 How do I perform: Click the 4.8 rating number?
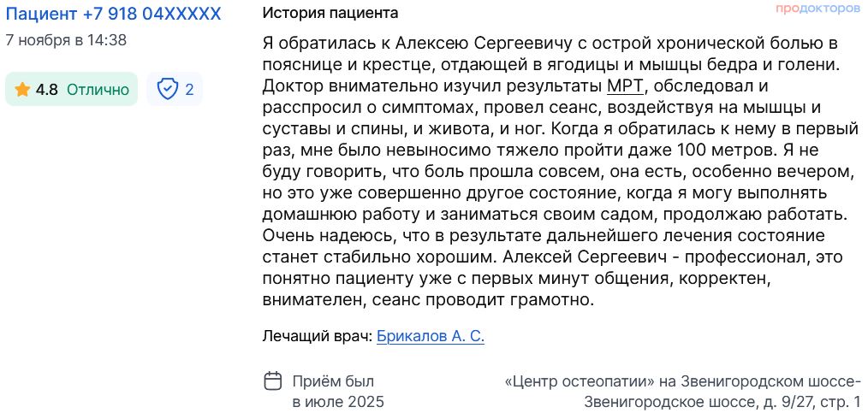(x=46, y=90)
